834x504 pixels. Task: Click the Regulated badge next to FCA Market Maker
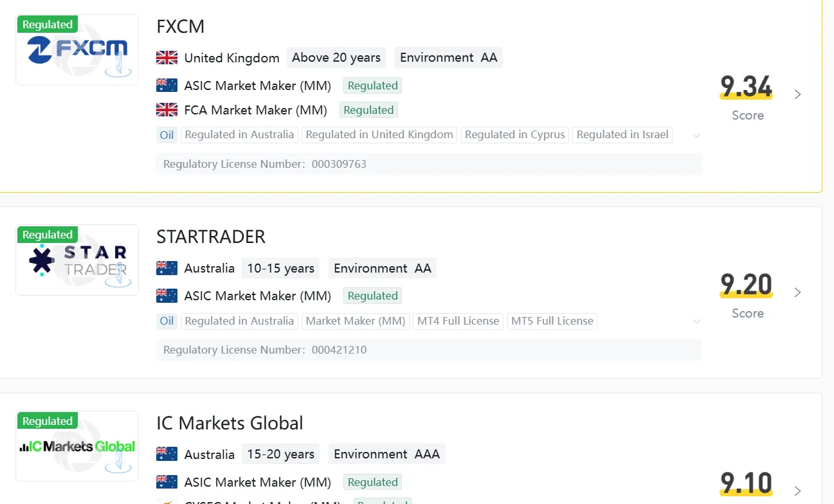(368, 110)
